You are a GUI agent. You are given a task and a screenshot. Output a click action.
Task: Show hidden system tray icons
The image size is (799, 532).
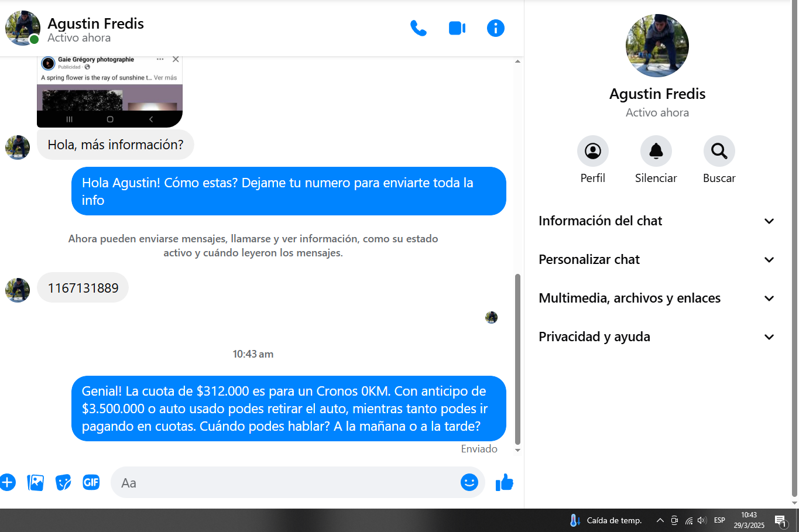[x=660, y=520]
